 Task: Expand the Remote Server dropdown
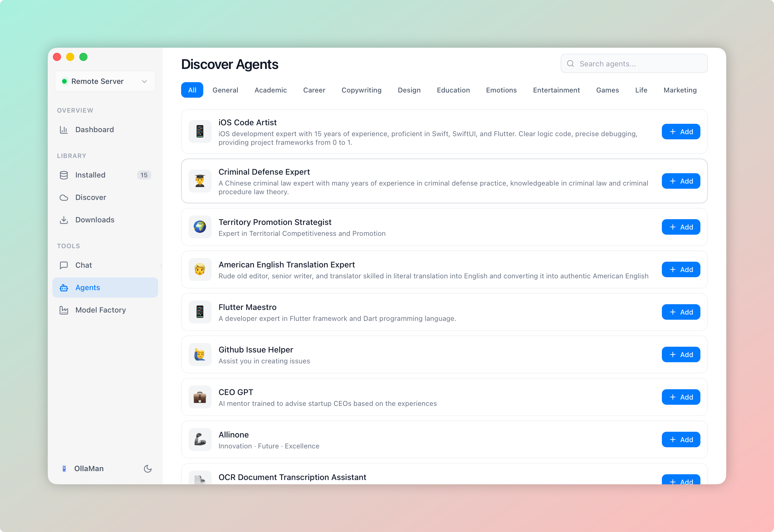click(x=105, y=81)
